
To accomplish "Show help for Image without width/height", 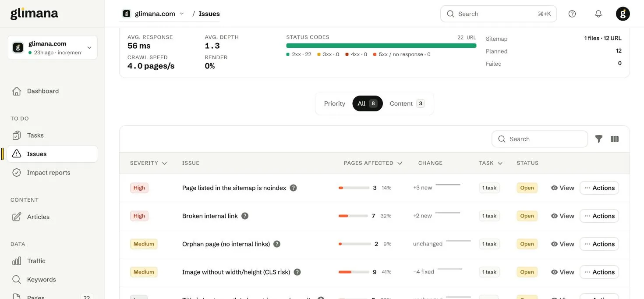I will (x=297, y=272).
